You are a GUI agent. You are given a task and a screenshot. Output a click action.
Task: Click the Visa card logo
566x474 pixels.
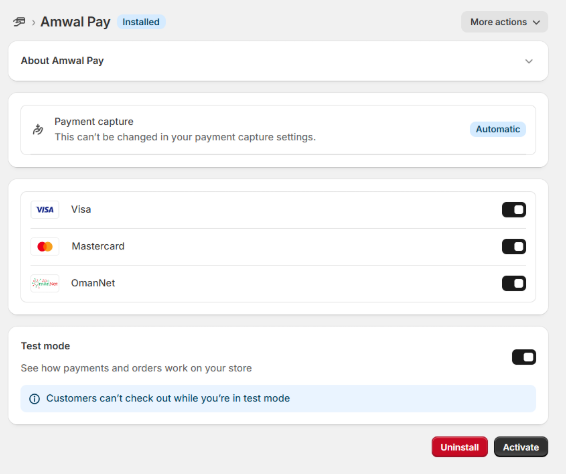pos(45,210)
